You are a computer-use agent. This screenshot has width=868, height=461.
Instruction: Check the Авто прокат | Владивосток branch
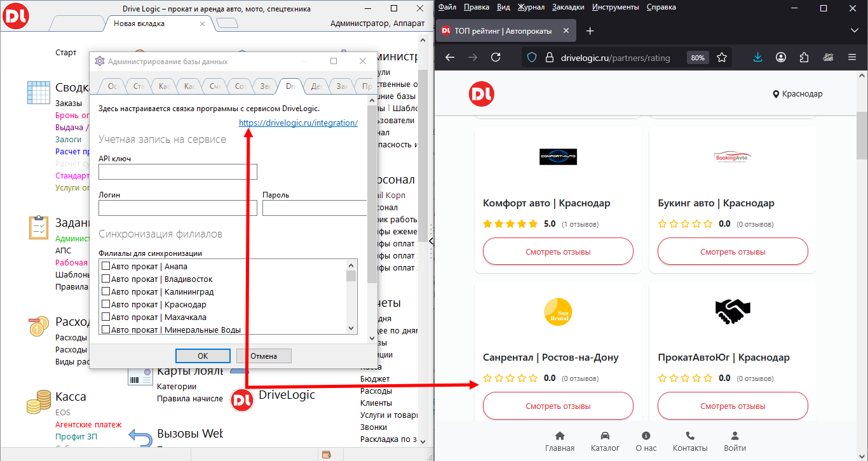[x=106, y=279]
